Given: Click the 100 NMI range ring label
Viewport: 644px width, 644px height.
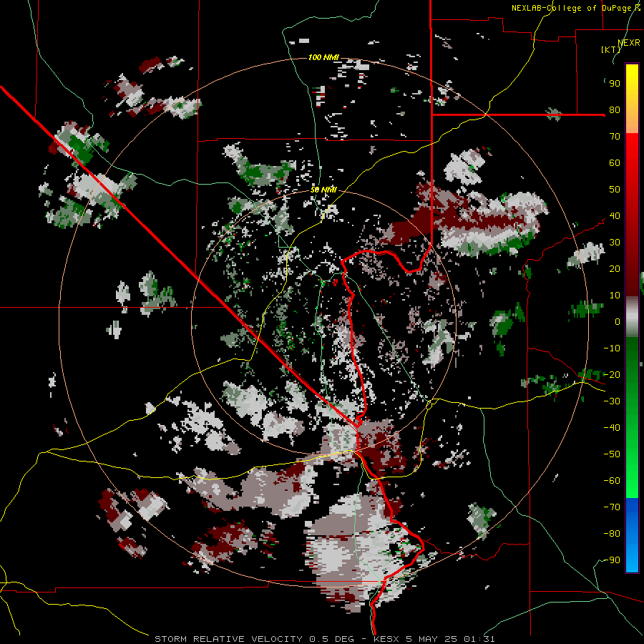Looking at the screenshot, I should click(323, 57).
